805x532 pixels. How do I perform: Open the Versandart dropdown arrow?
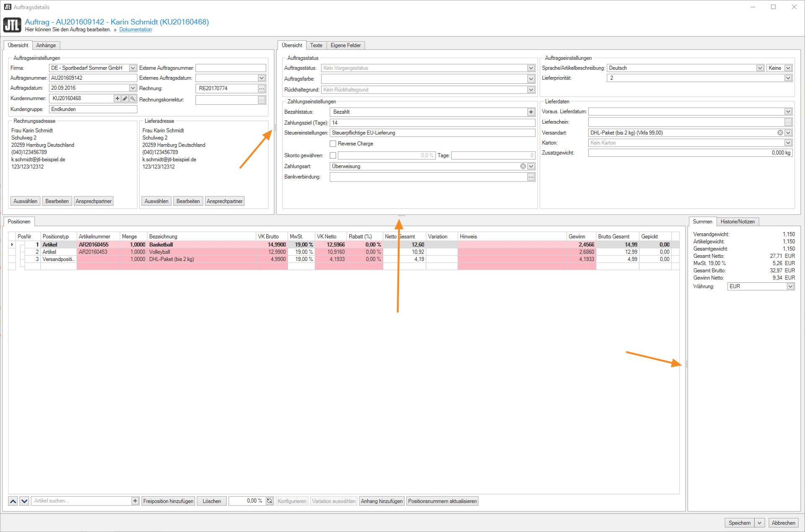pos(788,133)
